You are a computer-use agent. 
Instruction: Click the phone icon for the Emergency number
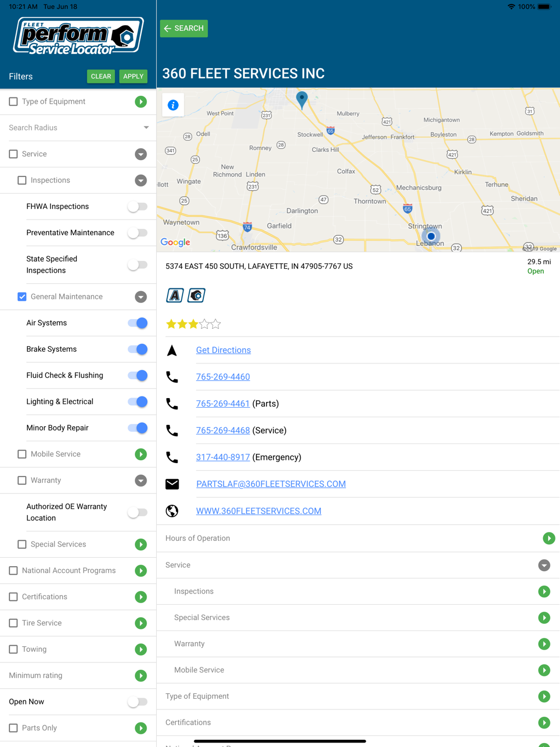[x=172, y=457]
